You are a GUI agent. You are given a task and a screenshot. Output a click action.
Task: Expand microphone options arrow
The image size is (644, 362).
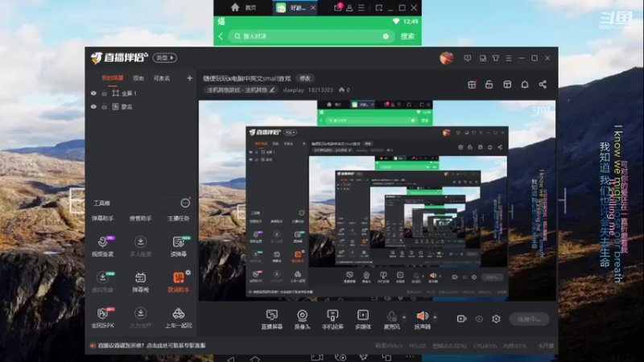(x=404, y=317)
